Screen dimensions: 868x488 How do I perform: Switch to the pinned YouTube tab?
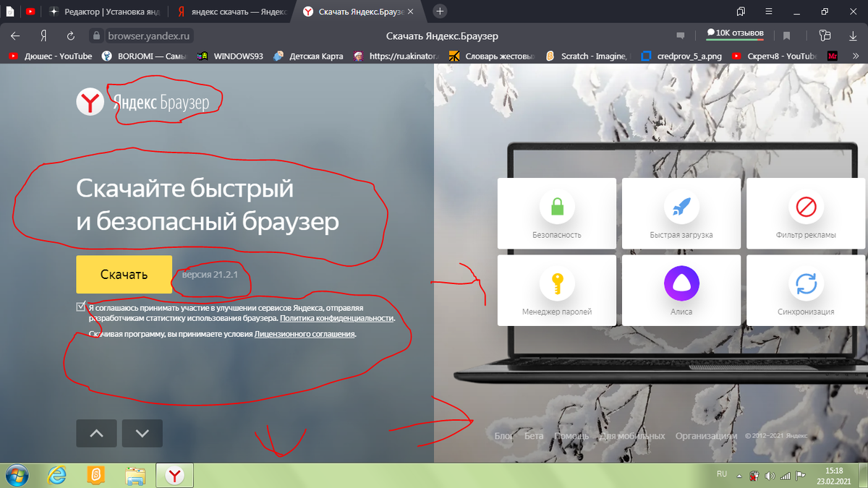click(x=30, y=12)
